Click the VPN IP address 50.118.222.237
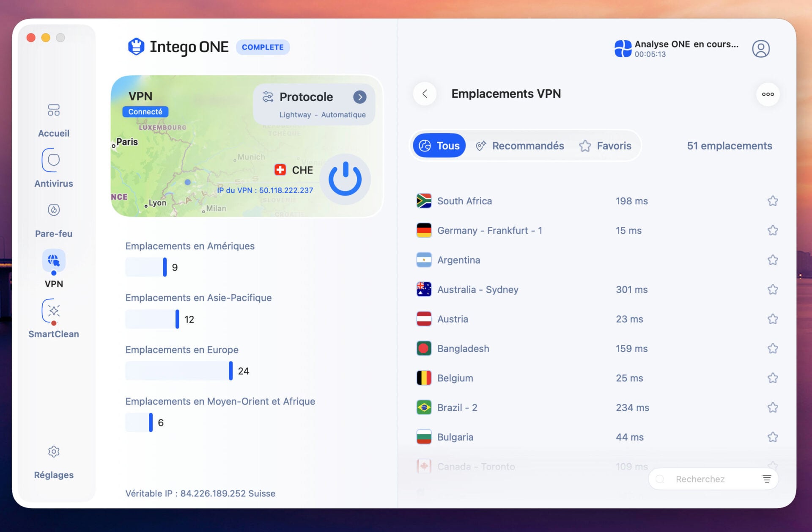Viewport: 812px width, 532px height. (x=286, y=190)
